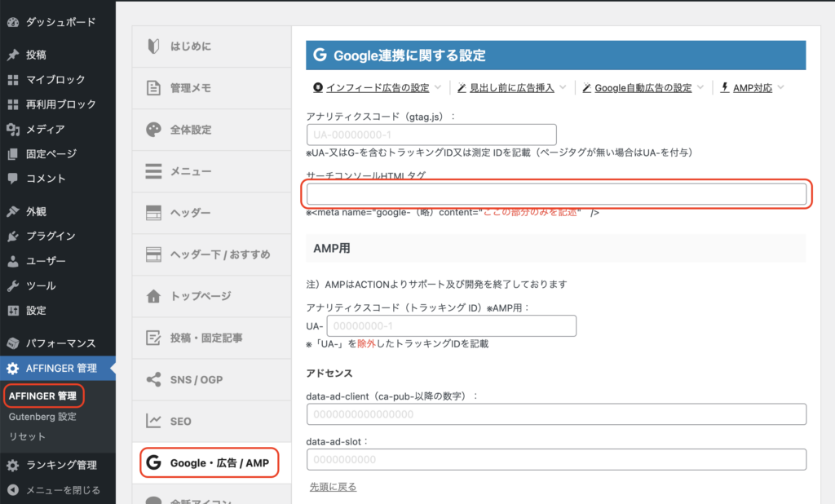Switch to the 全体設定 tab
835x504 pixels.
point(211,130)
